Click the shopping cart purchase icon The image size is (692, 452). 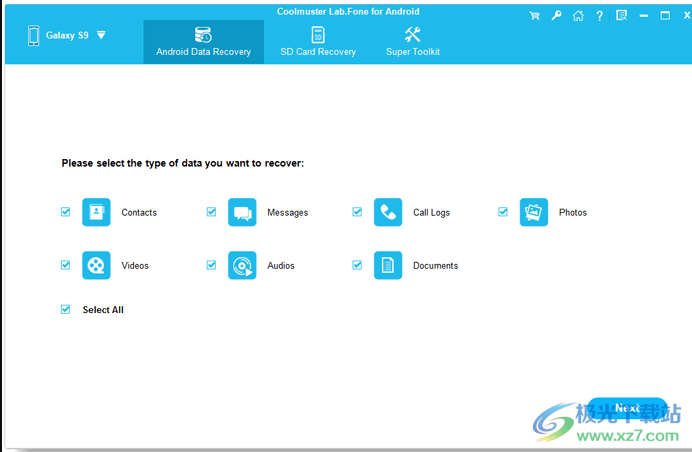[x=535, y=16]
